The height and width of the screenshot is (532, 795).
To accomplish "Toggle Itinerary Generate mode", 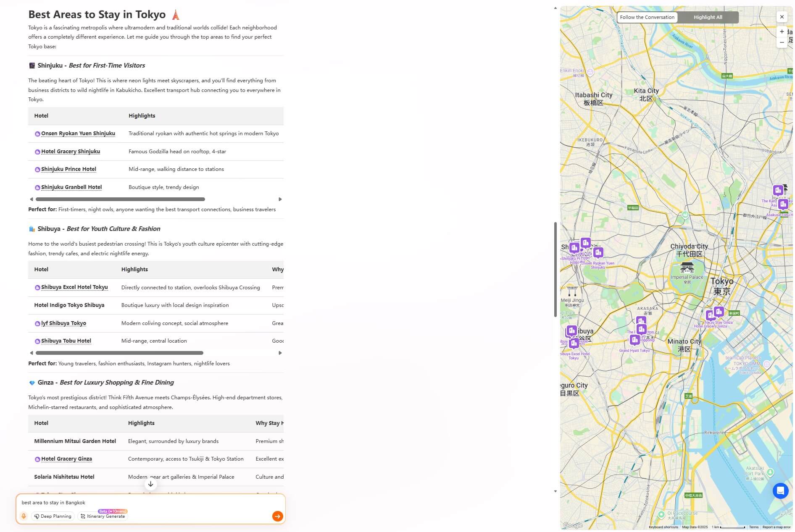I will coord(103,516).
